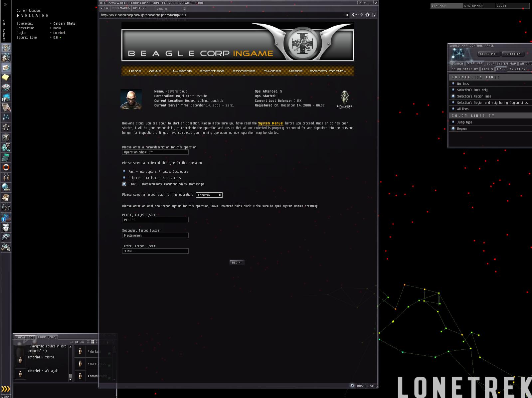Open the channels chat people icon
Screen dimensions: 532x398
point(6,177)
